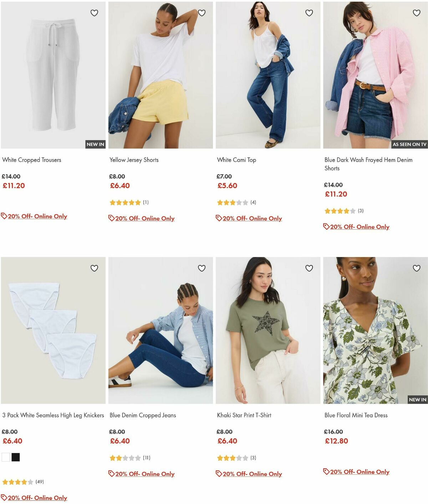Click the heart on Blue Floral Mini Tea Dress
428x504 pixels.
[x=416, y=268]
